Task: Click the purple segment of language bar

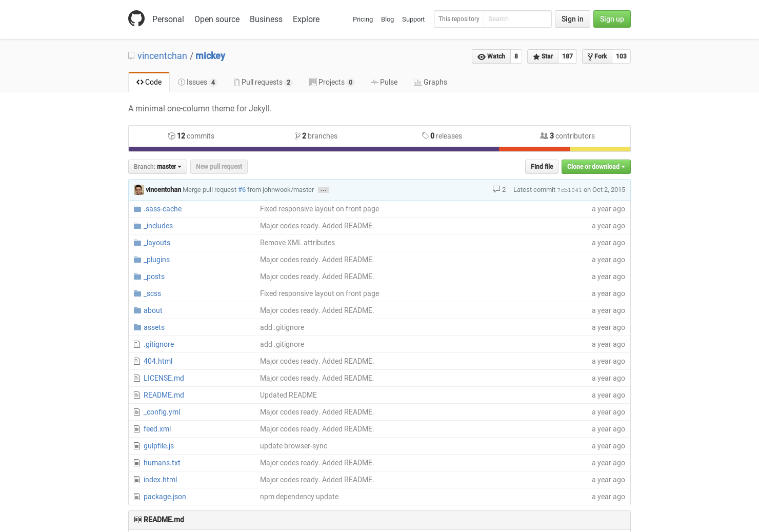Action: click(x=314, y=149)
